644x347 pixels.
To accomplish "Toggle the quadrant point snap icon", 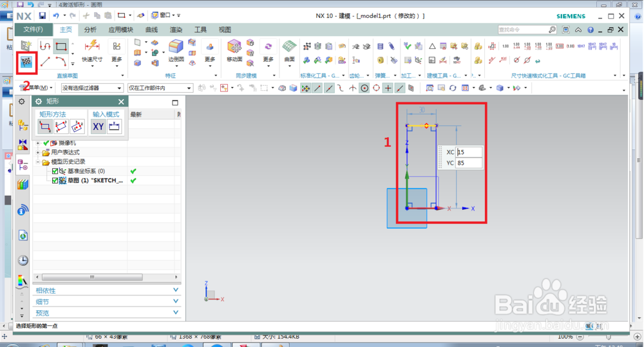I will pos(376,88).
